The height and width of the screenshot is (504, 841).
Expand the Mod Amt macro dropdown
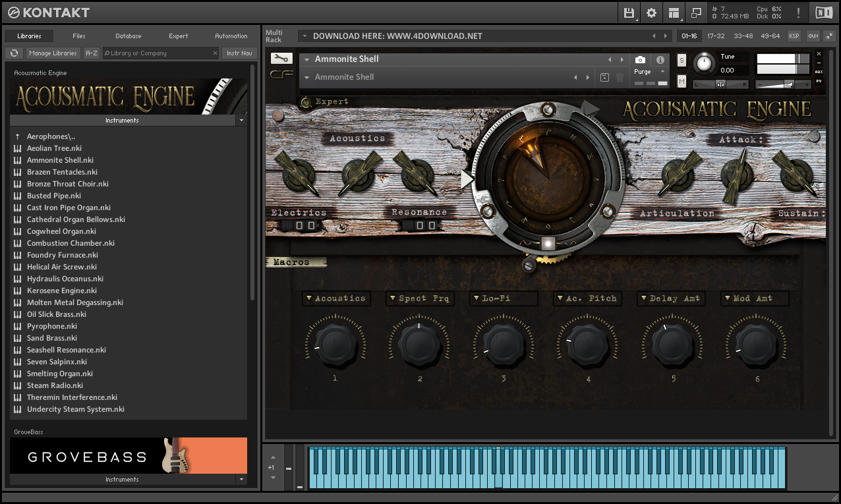[755, 298]
